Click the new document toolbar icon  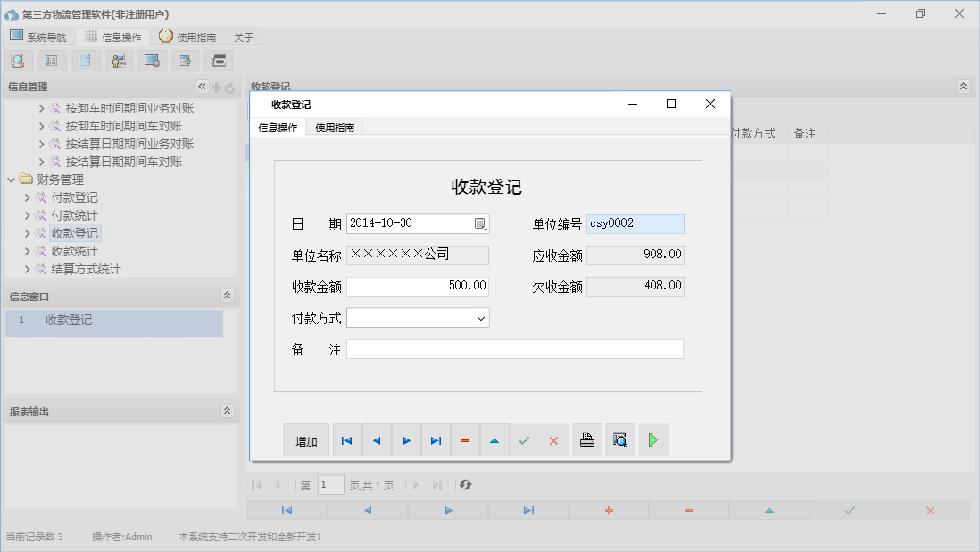tap(85, 60)
